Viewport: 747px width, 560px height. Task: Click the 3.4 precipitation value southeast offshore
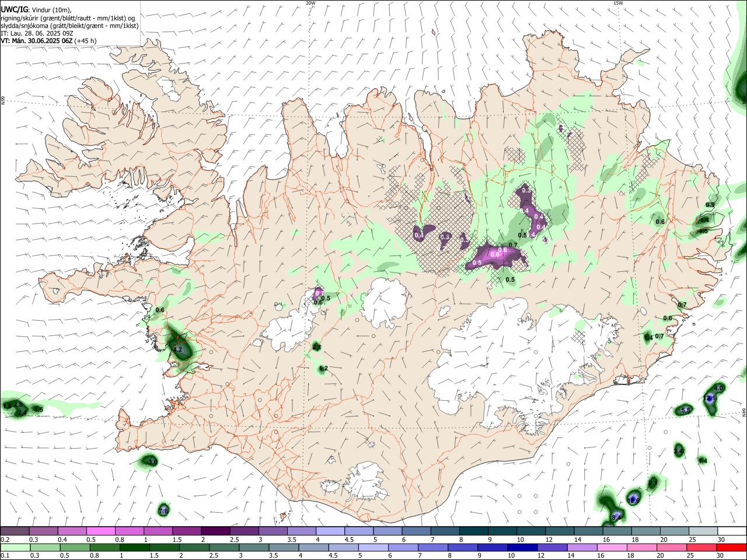(x=678, y=452)
